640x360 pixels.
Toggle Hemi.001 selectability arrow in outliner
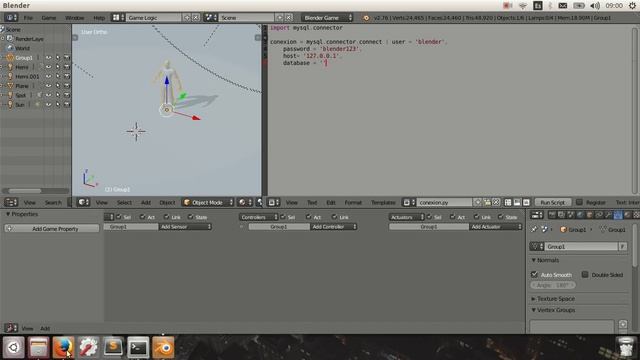tap(58, 76)
